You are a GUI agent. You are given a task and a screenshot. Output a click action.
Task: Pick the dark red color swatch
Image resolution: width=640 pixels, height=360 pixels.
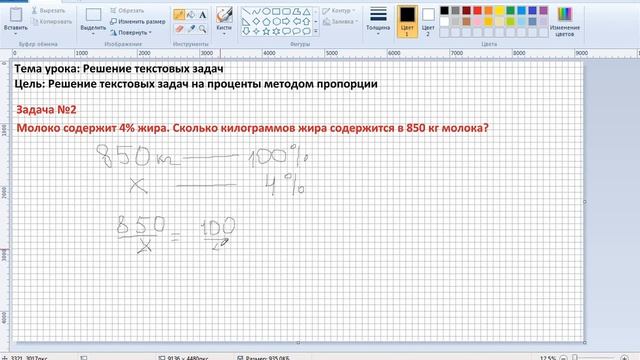tap(467, 10)
